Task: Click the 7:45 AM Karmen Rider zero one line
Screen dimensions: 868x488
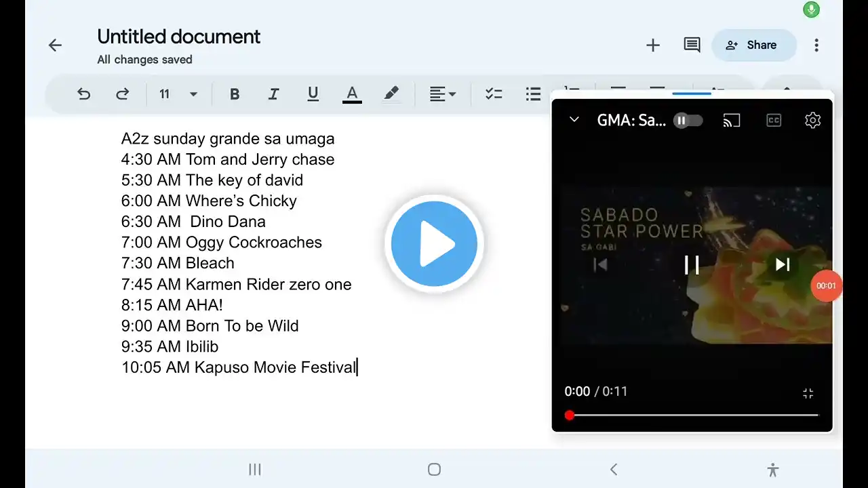Action: point(237,284)
